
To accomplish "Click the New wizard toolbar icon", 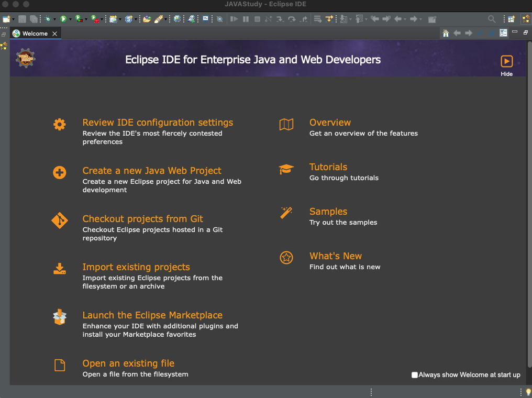I will (6, 19).
